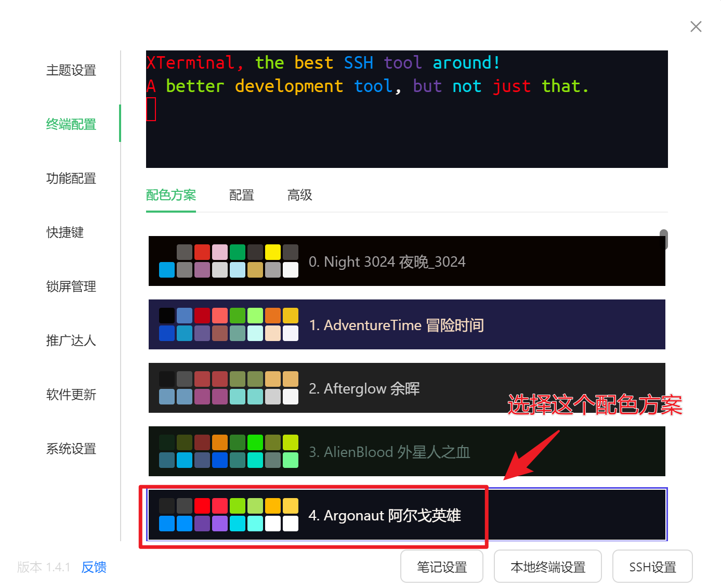Open 本地终端设置 settings
This screenshot has width=721, height=588.
(548, 566)
